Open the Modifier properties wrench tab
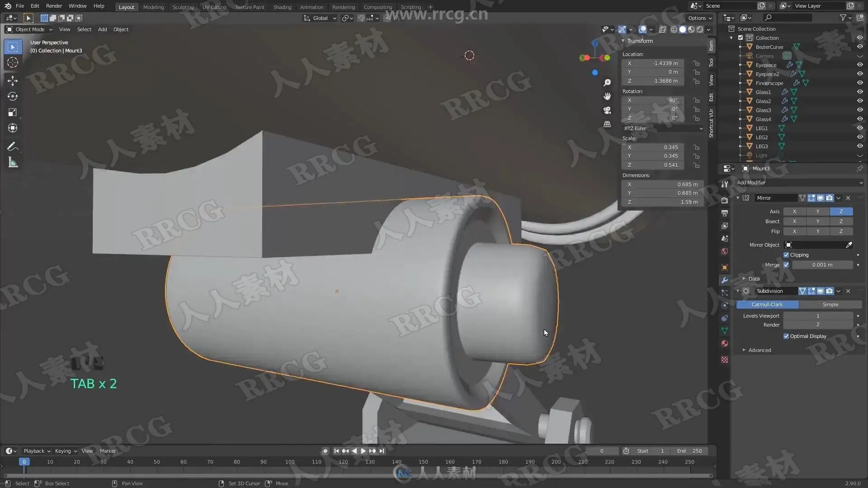The width and height of the screenshot is (868, 488). click(x=725, y=280)
